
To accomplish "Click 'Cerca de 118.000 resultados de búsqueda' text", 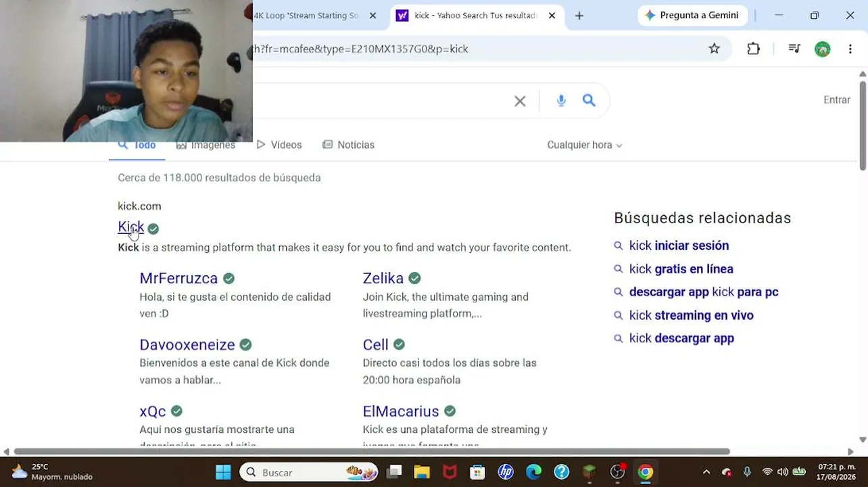I will click(219, 178).
